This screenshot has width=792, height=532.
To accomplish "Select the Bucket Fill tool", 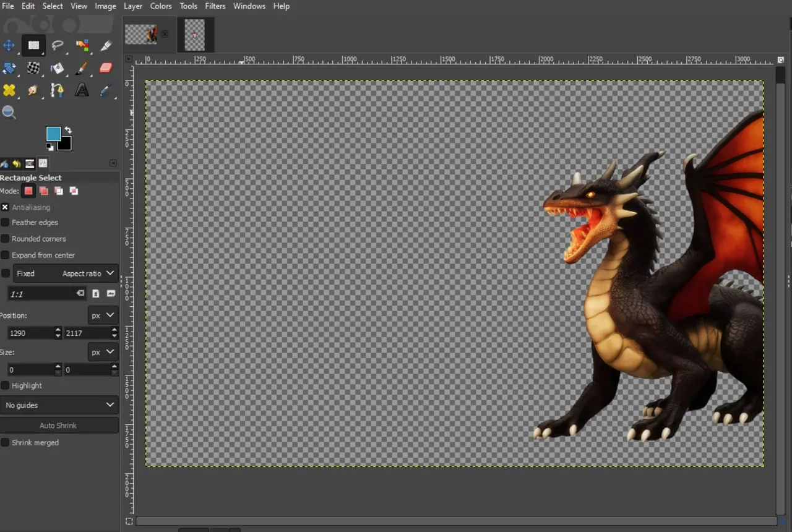I will pos(58,68).
